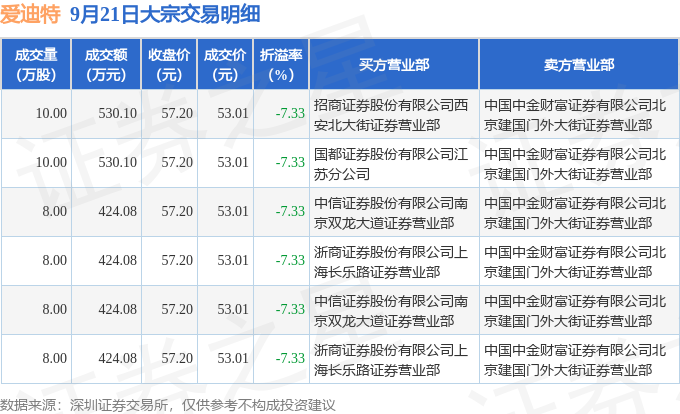This screenshot has width=680, height=414.
Task: Click the orange 爱迪特 stock name
Action: [x=30, y=15]
